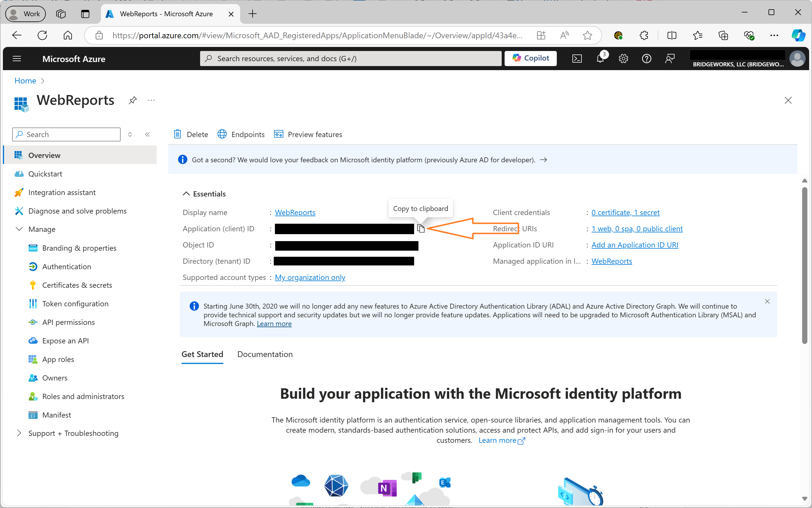Send feedback via the smiley icon
Image resolution: width=812 pixels, height=508 pixels.
[669, 59]
